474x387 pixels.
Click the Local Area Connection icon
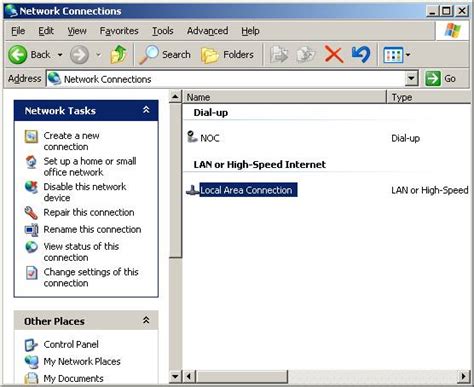tap(192, 190)
